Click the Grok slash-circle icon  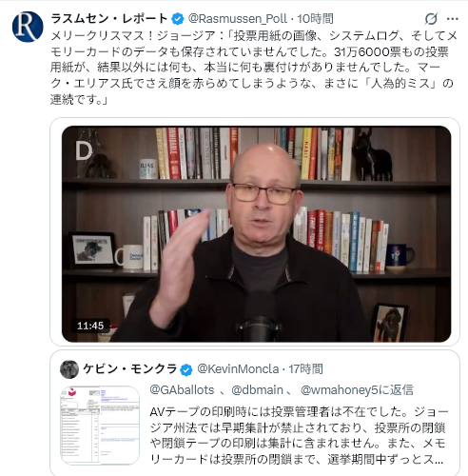[431, 19]
